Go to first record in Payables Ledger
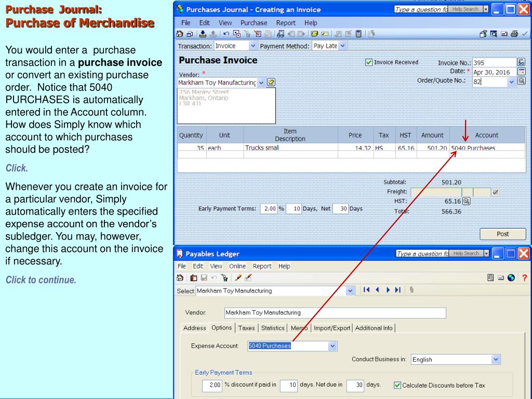This screenshot has height=399, width=532. click(x=366, y=290)
